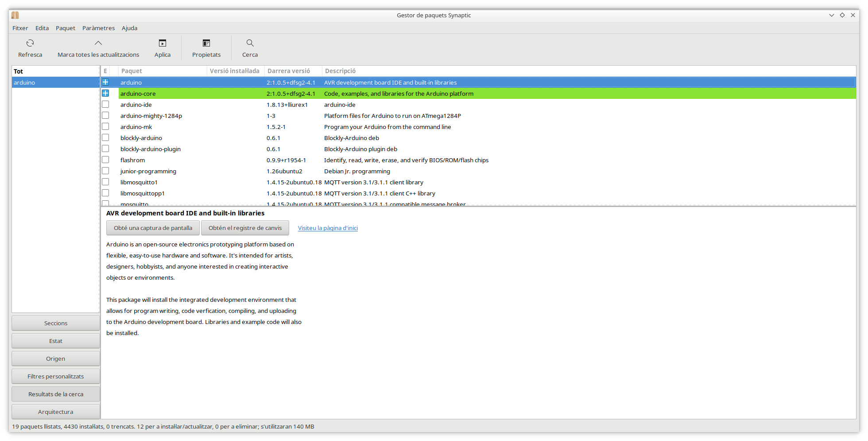Click 'Debian Jr. programming' description
Viewport: 868px width, 441px height.
(x=357, y=171)
